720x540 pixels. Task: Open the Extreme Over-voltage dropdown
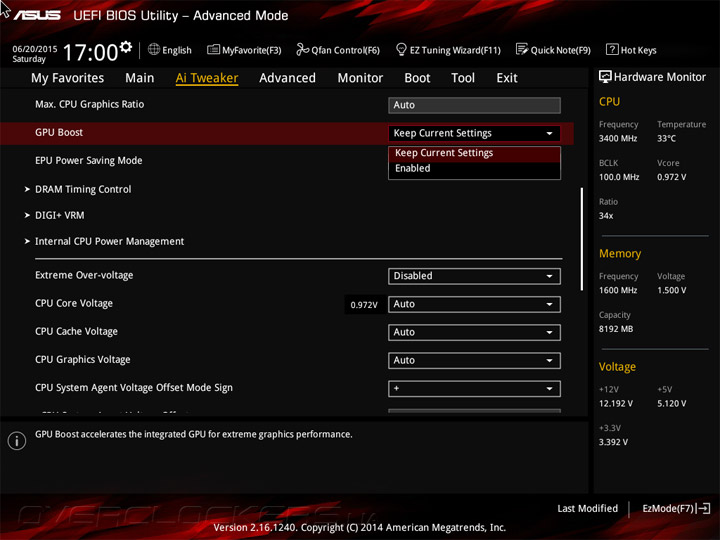coord(474,276)
